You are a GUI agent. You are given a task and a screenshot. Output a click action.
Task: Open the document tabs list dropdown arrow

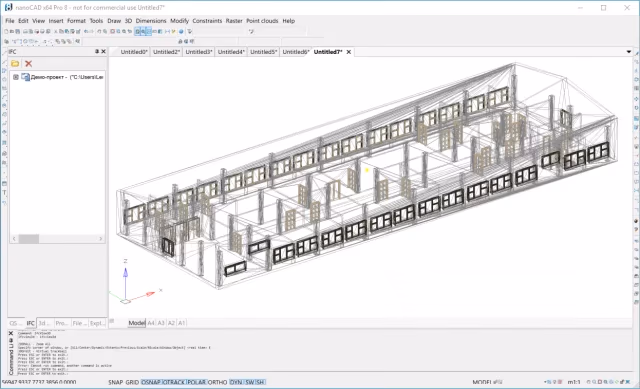(x=629, y=52)
